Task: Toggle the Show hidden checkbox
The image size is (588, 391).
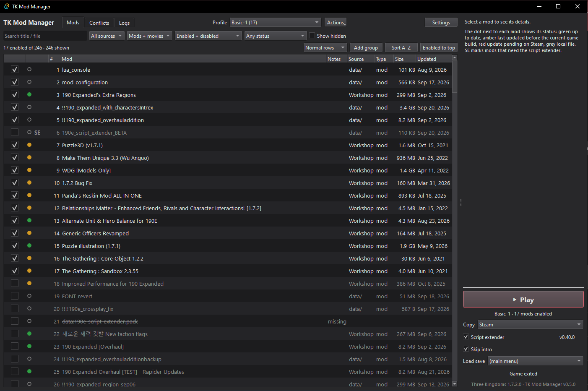Action: point(312,36)
